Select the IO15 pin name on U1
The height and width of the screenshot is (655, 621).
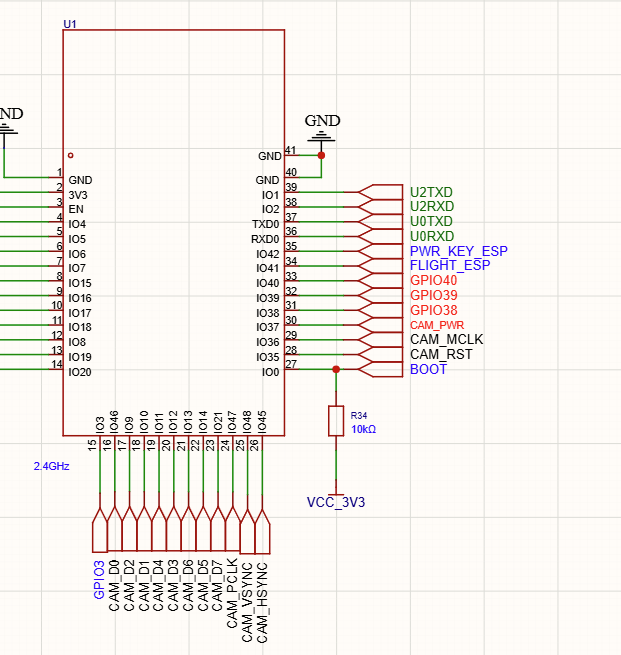pos(80,283)
